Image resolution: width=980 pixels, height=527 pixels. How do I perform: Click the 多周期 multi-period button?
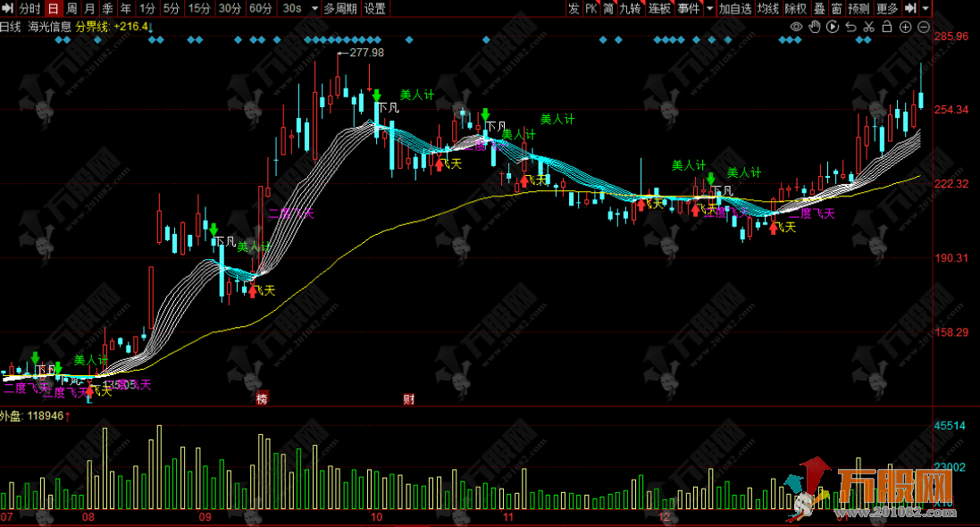tap(339, 9)
